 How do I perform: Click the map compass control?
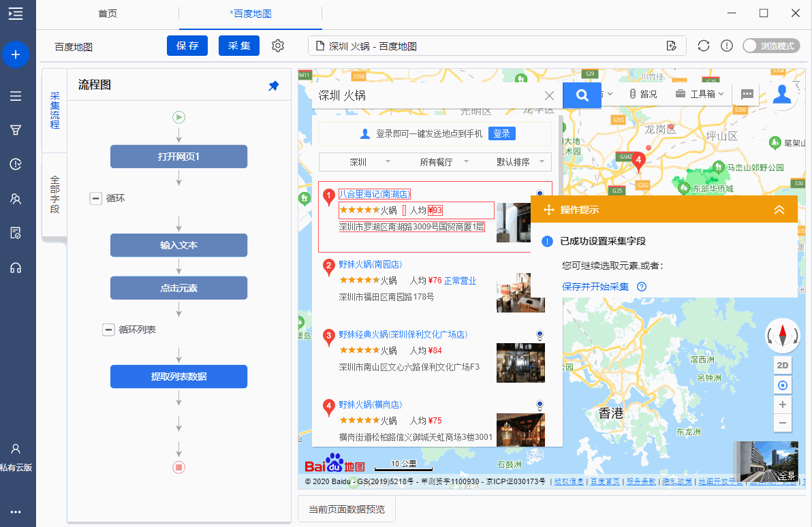point(783,336)
